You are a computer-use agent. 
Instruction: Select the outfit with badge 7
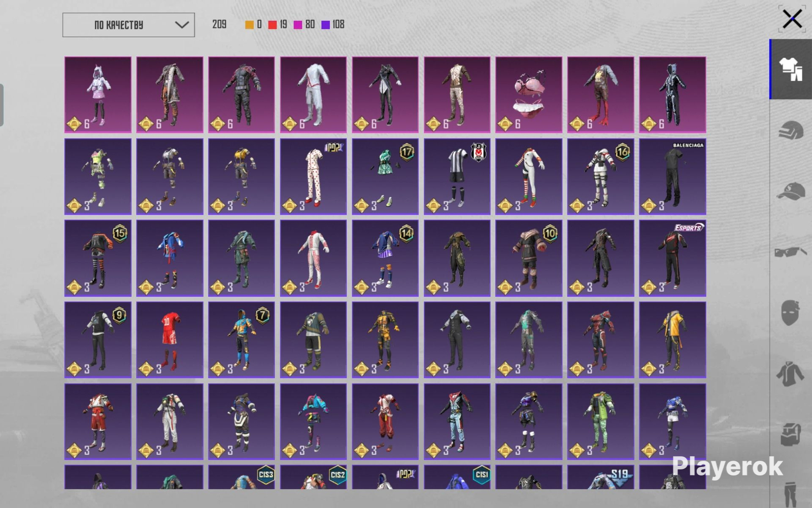click(242, 340)
